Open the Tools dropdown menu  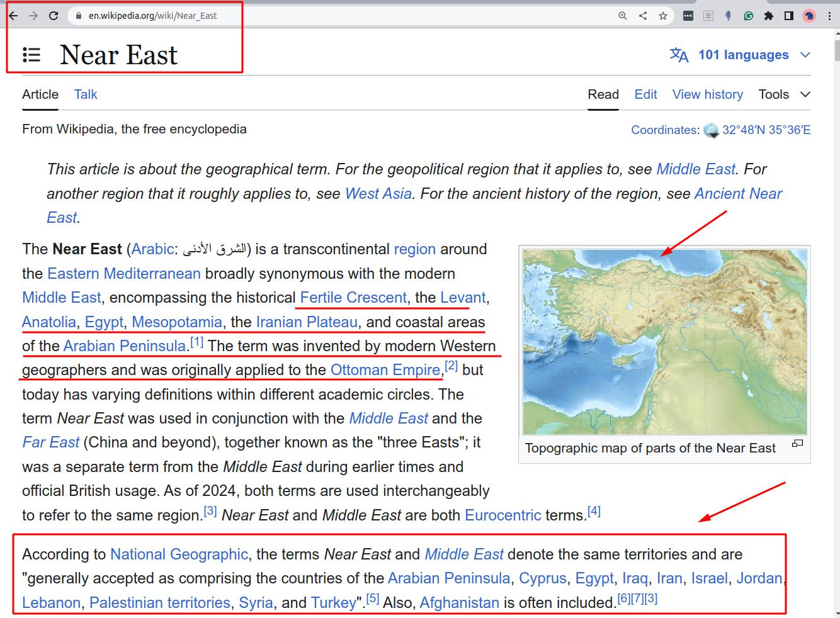[x=784, y=94]
